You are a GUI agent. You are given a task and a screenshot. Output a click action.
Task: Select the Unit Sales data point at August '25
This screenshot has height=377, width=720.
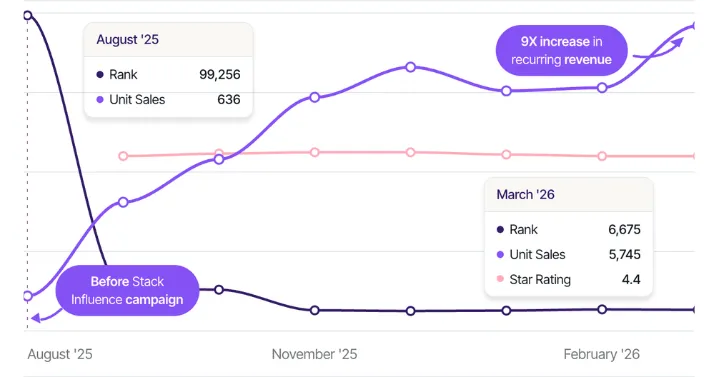28,296
